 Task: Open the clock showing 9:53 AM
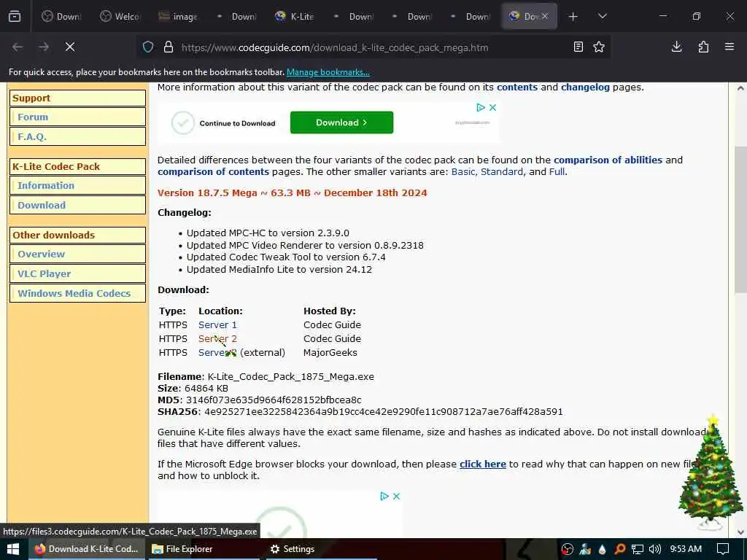pos(686,549)
